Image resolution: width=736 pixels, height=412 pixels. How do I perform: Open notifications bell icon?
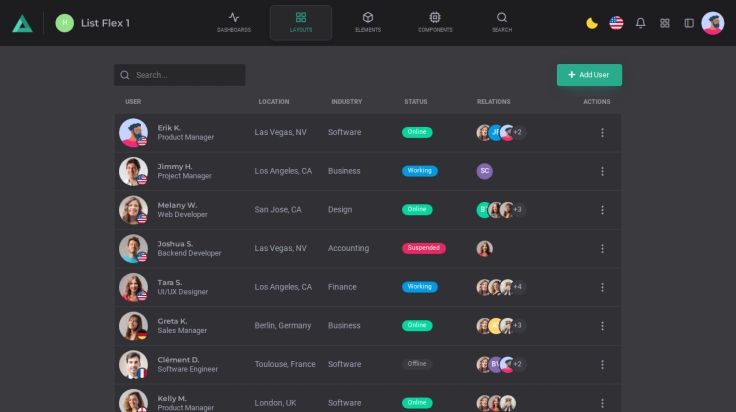click(641, 23)
